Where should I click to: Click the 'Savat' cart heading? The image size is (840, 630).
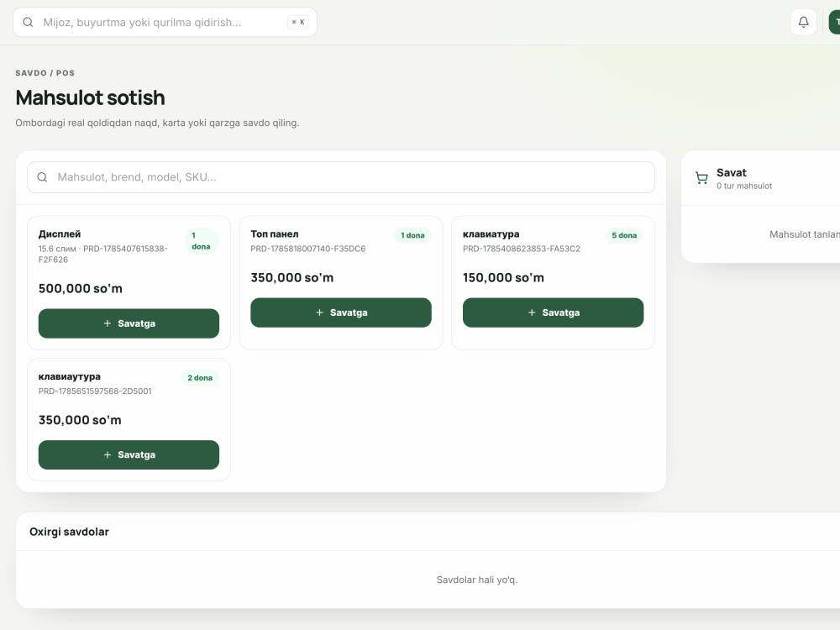coord(732,172)
